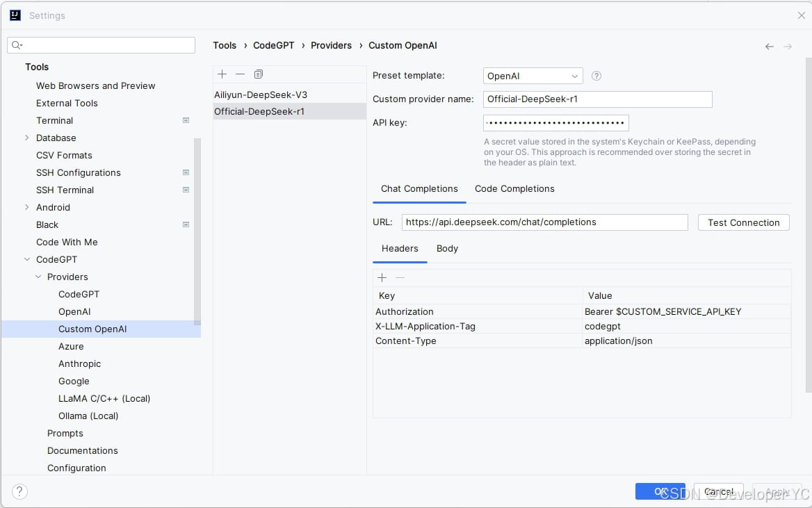Remove selected provider with minus icon
812x508 pixels.
240,74
